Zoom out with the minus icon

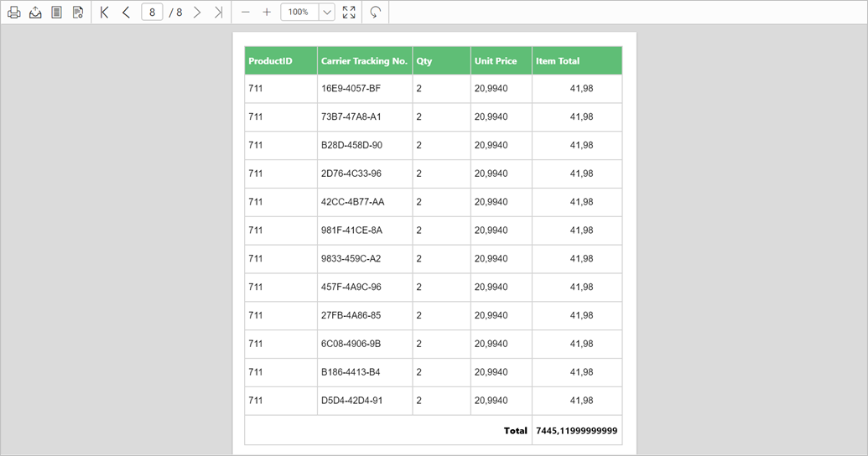click(x=246, y=13)
